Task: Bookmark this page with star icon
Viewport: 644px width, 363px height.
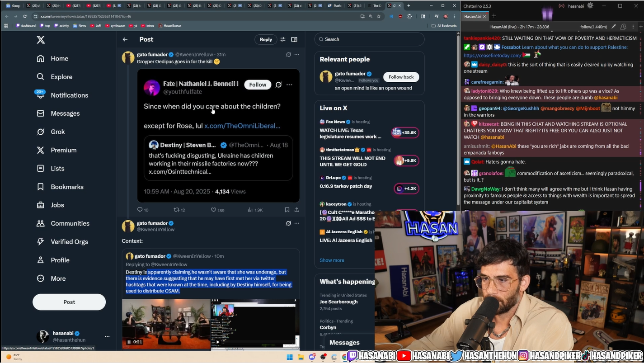Action: (x=379, y=16)
